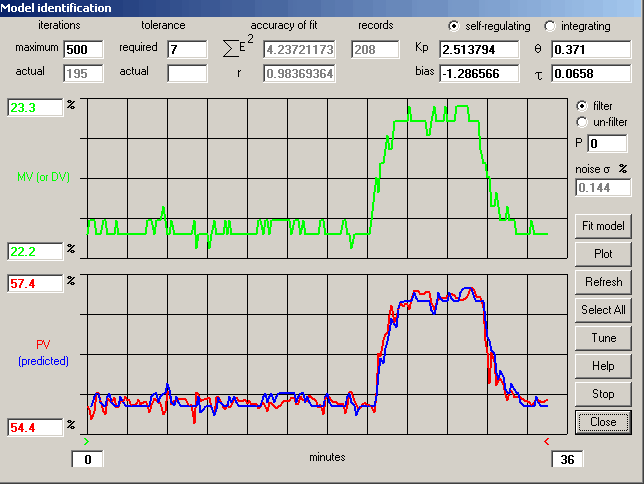Click the Refresh button
This screenshot has width=644, height=484.
pos(603,282)
